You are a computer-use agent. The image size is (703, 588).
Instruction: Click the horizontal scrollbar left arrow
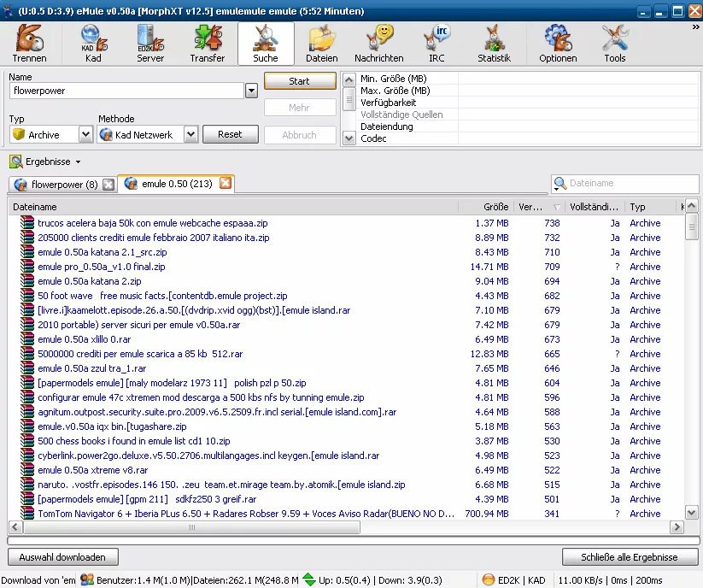click(x=15, y=527)
